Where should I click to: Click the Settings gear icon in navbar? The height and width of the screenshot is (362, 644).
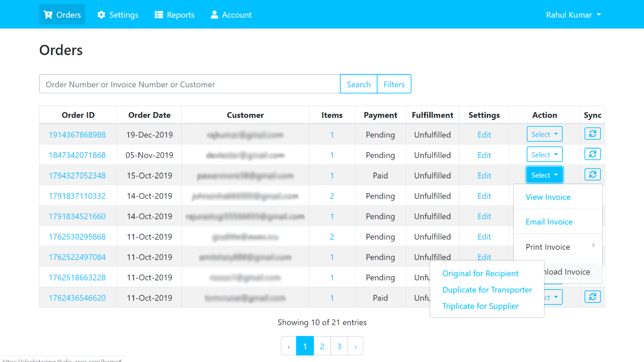coord(101,15)
